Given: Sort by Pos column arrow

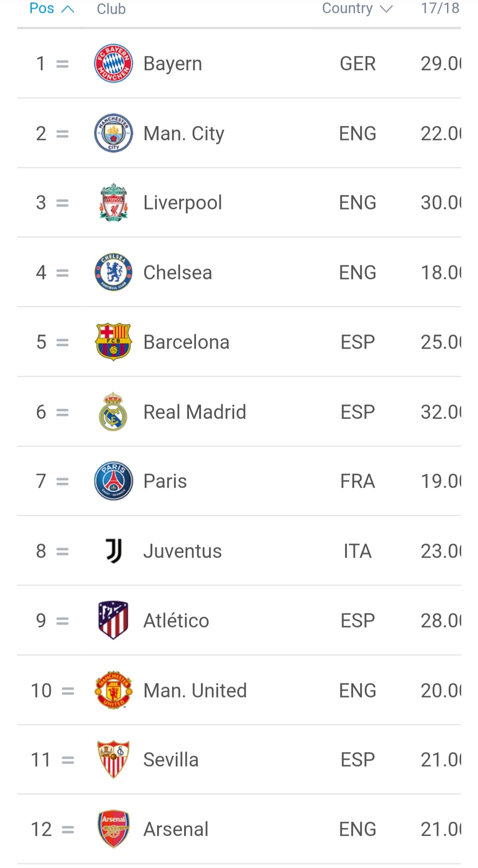Looking at the screenshot, I should pos(67,9).
